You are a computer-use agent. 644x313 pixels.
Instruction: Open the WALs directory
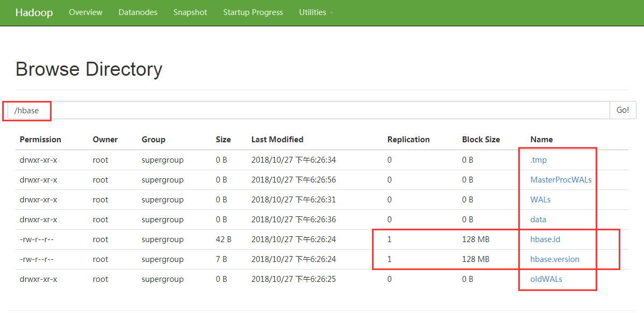(540, 199)
